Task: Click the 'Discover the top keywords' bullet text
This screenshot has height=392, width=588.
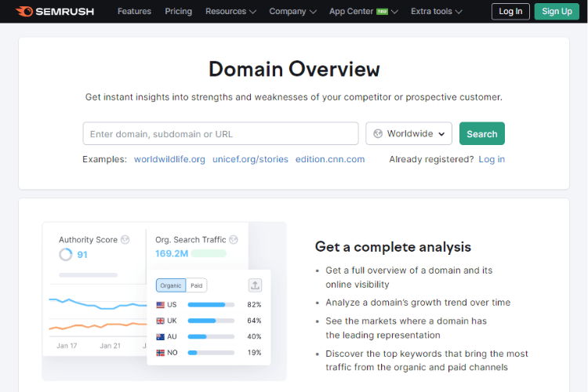Action: 426,361
